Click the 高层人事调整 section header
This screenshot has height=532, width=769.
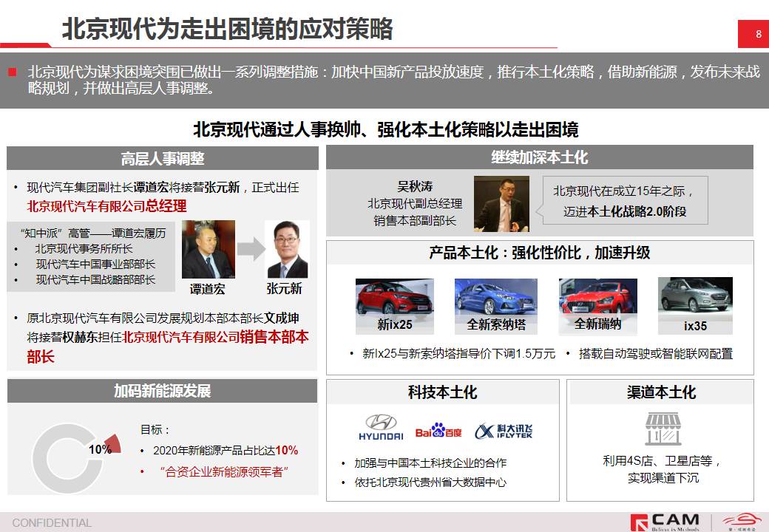click(x=163, y=158)
